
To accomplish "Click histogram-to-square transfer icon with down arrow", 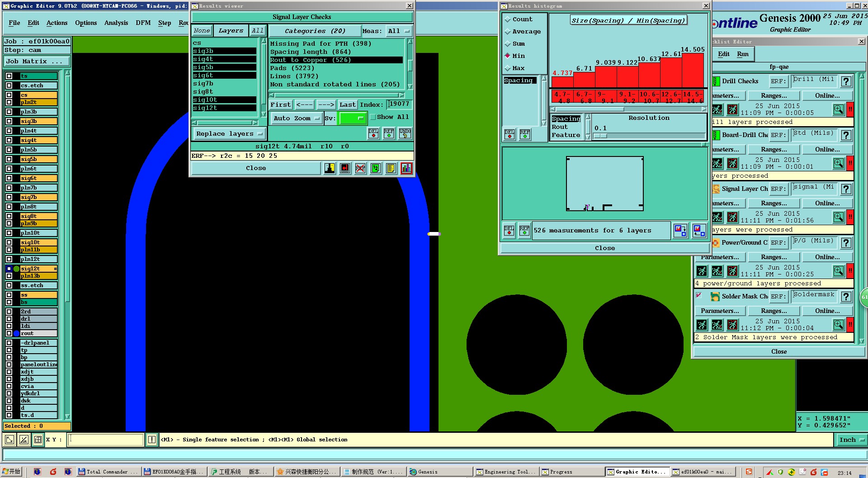I will tap(680, 231).
